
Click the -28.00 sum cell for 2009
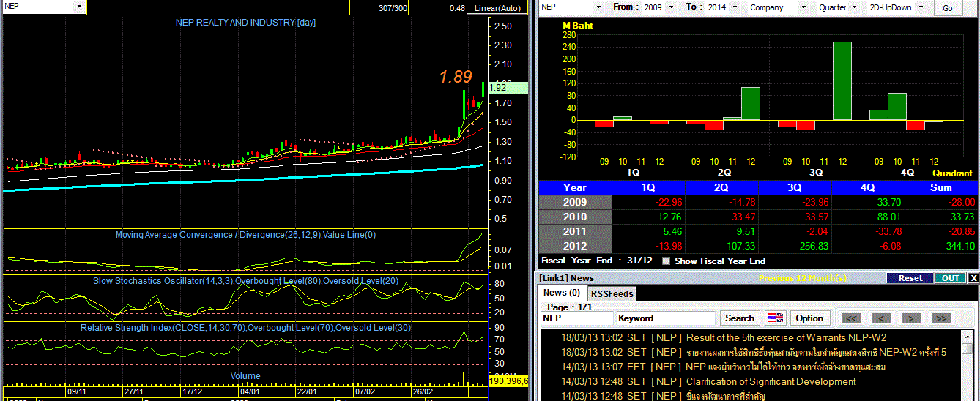click(941, 202)
